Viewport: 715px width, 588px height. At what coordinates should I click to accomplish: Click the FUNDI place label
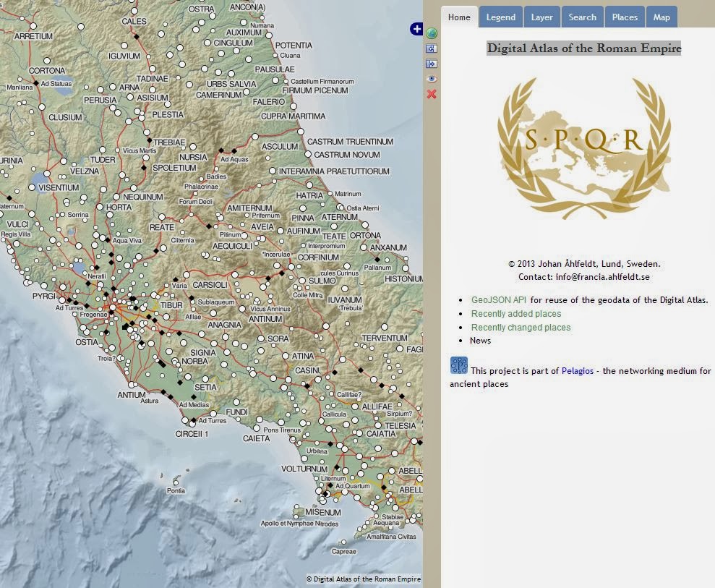click(236, 412)
